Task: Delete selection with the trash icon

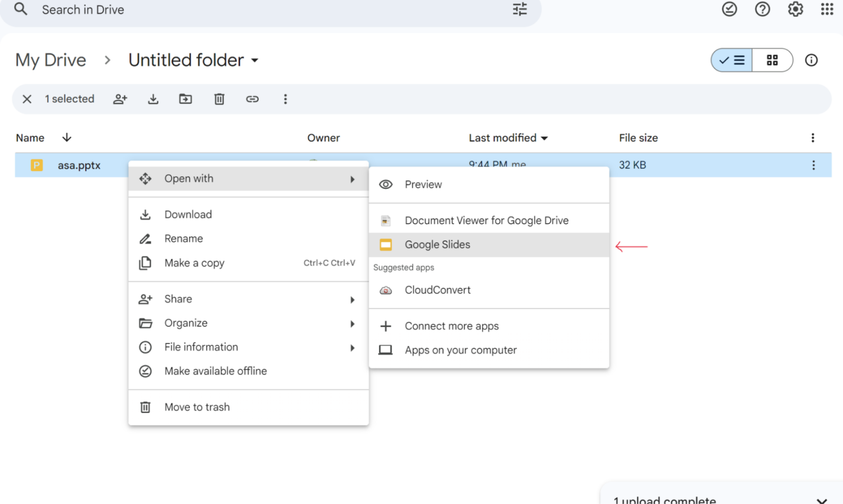Action: [219, 99]
